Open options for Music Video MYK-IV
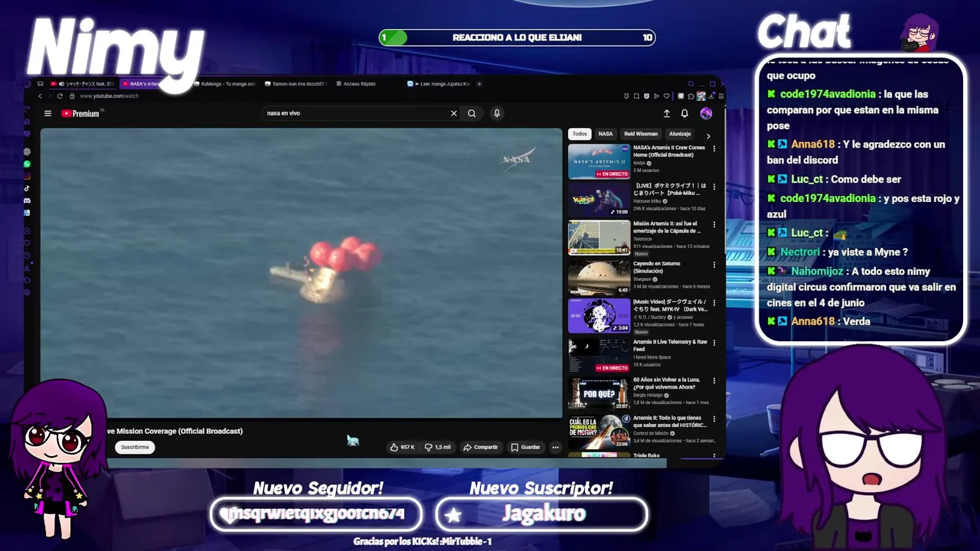 714,303
